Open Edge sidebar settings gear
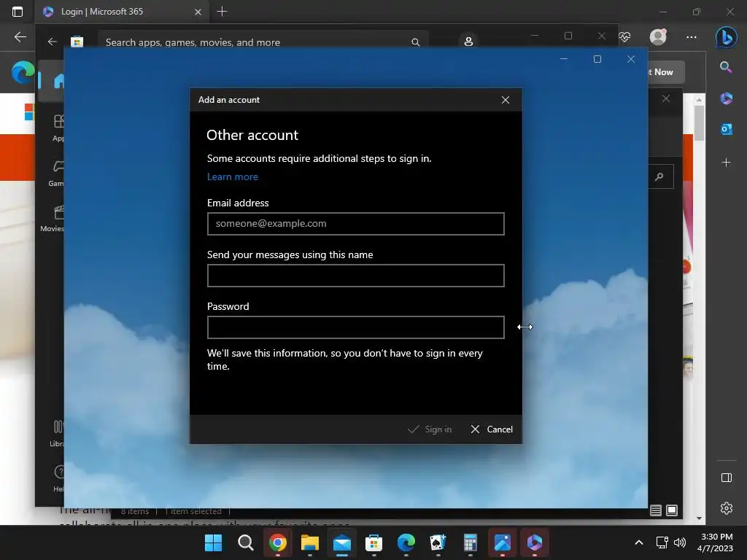This screenshot has height=560, width=747. pos(727,508)
